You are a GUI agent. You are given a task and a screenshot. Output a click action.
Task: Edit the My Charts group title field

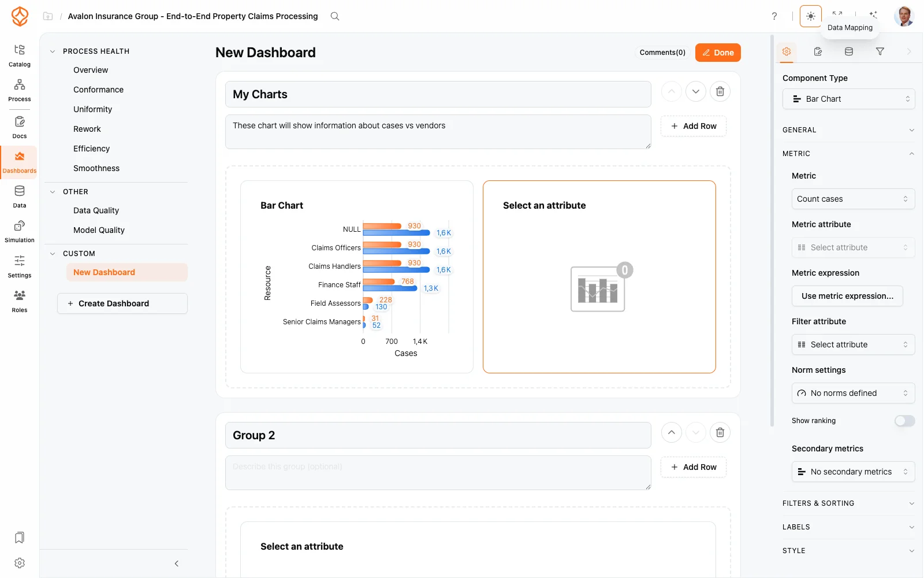pyautogui.click(x=438, y=94)
